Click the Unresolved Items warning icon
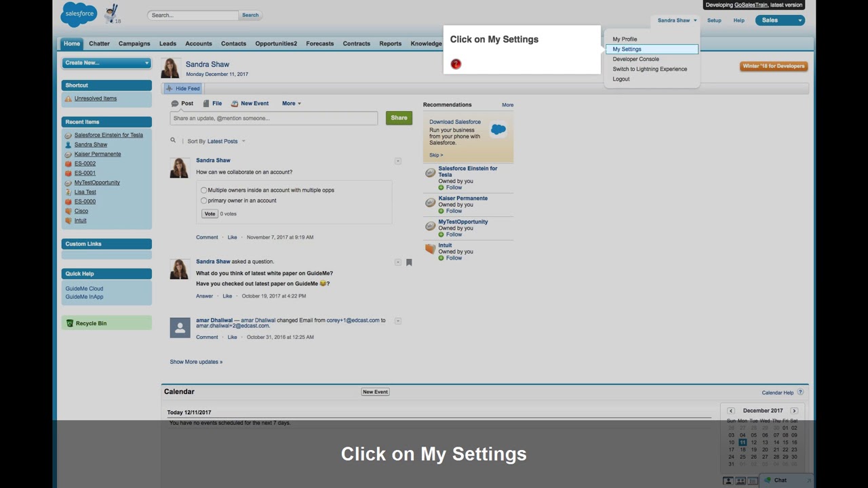 68,98
